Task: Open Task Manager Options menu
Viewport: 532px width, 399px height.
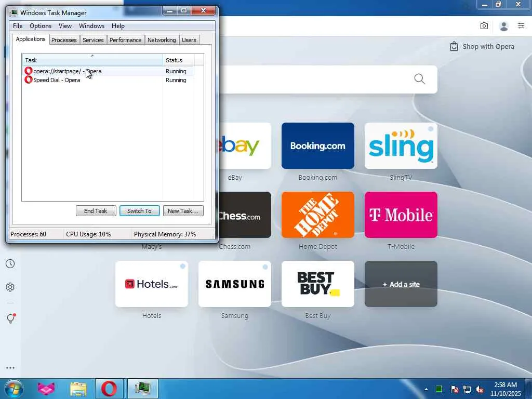Action: click(41, 26)
